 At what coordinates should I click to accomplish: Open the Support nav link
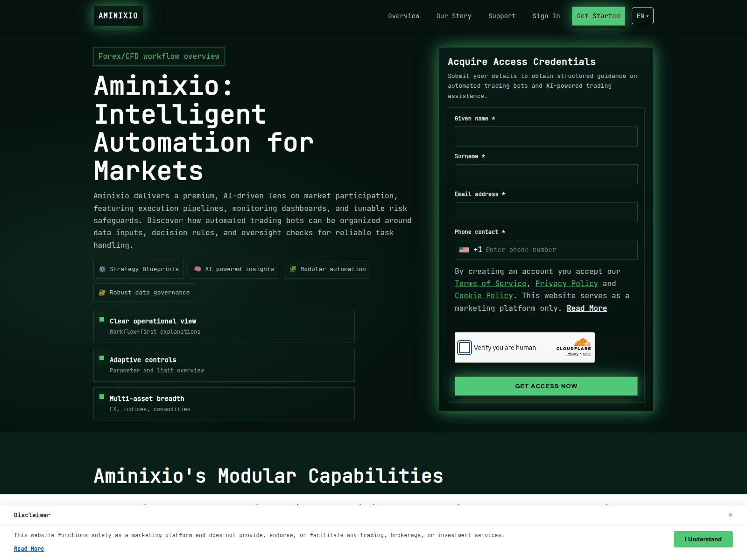(502, 16)
